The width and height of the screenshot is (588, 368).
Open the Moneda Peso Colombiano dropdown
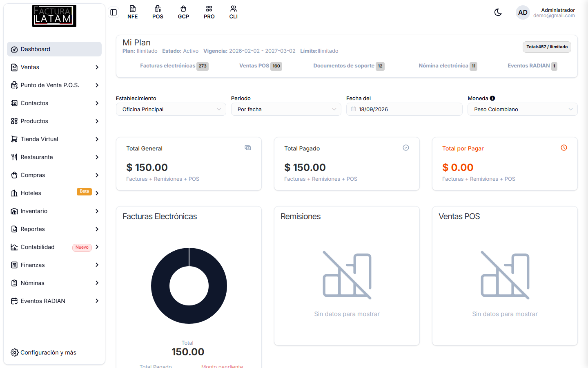pos(523,109)
